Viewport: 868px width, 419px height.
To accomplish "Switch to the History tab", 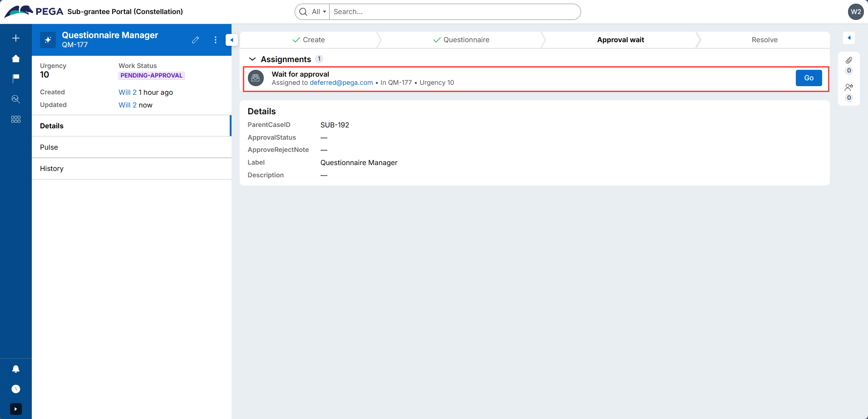I will 52,169.
